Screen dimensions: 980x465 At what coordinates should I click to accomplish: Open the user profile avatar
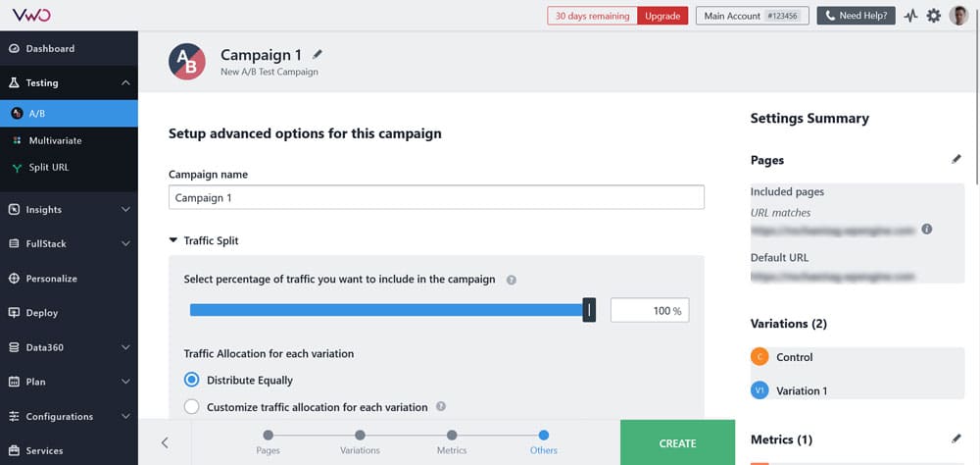click(959, 16)
